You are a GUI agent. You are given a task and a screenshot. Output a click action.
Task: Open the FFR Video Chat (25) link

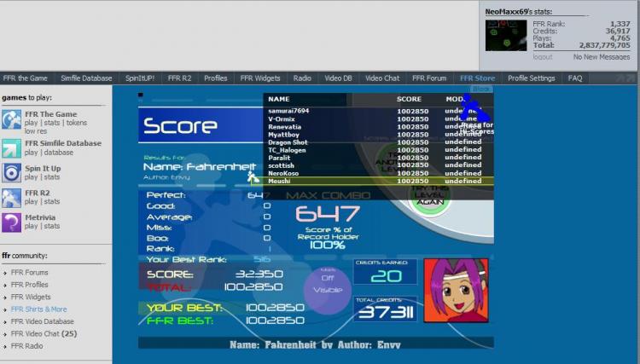pyautogui.click(x=44, y=333)
